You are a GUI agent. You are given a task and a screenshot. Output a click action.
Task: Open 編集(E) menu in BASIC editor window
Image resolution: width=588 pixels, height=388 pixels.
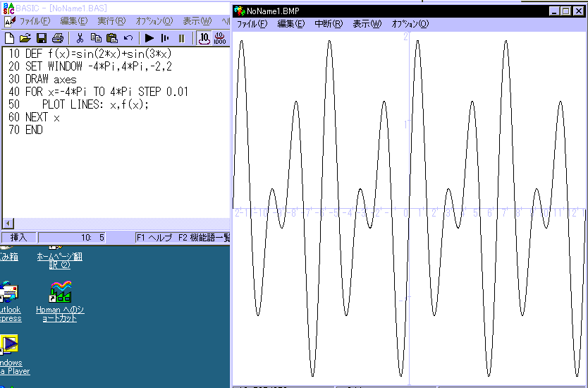[74, 21]
